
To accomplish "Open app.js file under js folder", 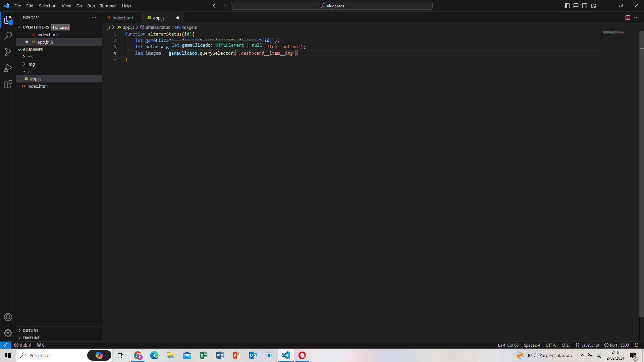I will [59, 79].
